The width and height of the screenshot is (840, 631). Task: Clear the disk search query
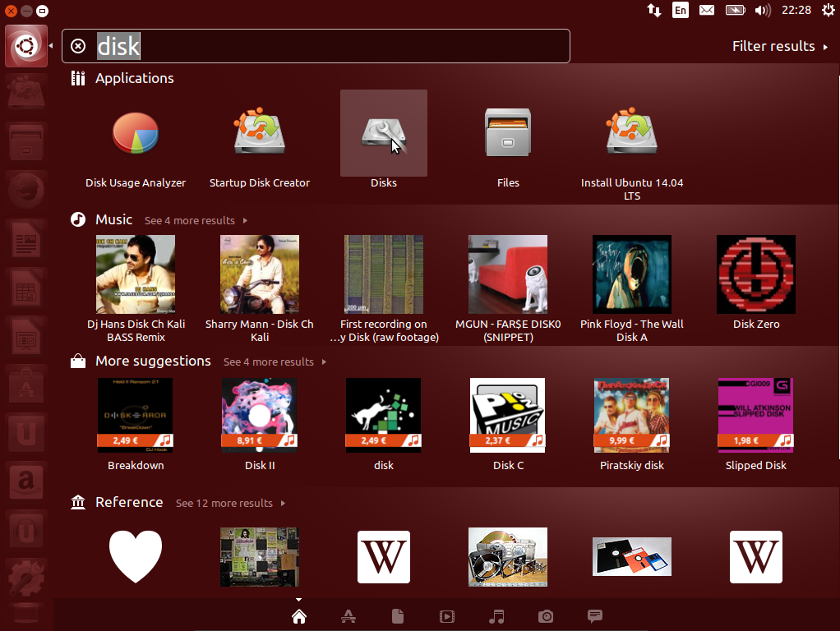(78, 46)
